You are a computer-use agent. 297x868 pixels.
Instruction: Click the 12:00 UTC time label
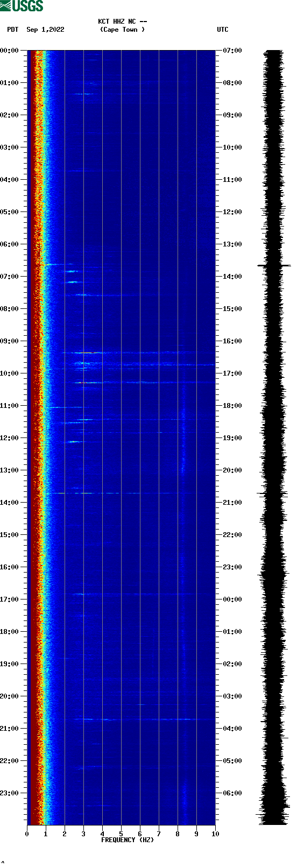[x=232, y=212]
